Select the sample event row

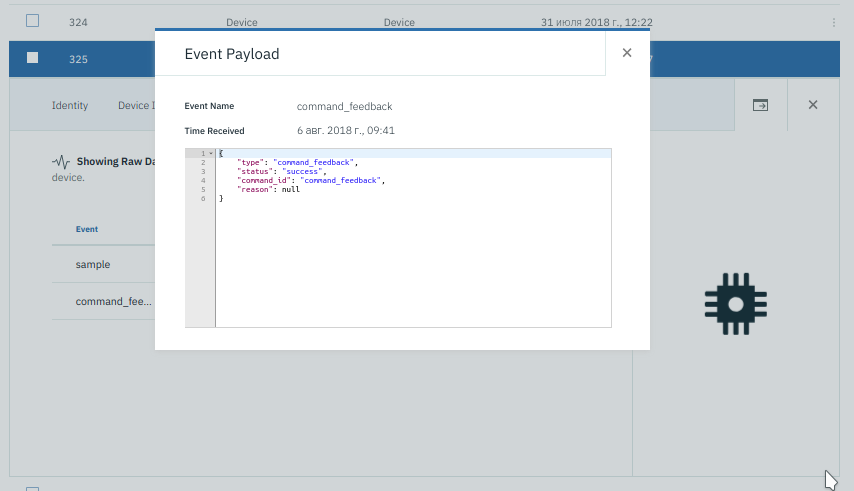pos(103,264)
